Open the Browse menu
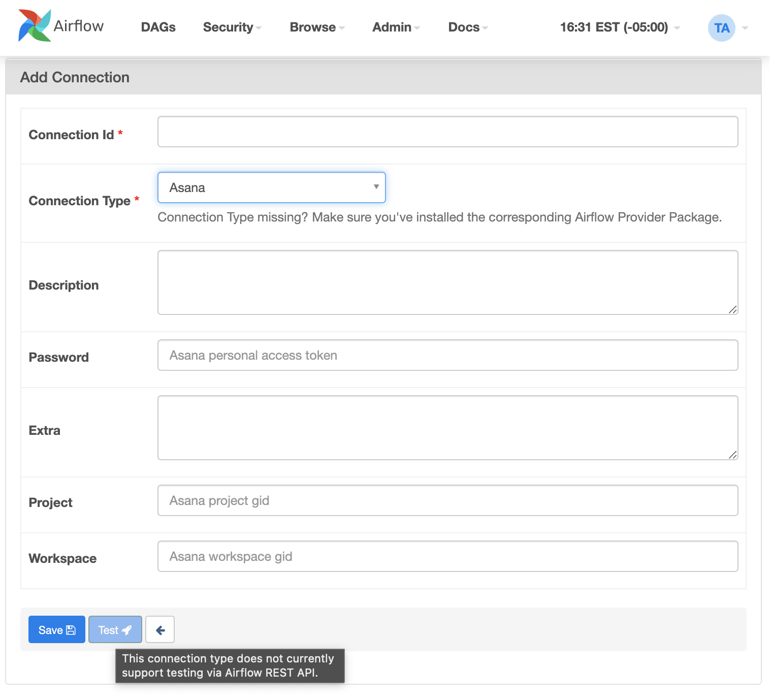 coord(317,27)
